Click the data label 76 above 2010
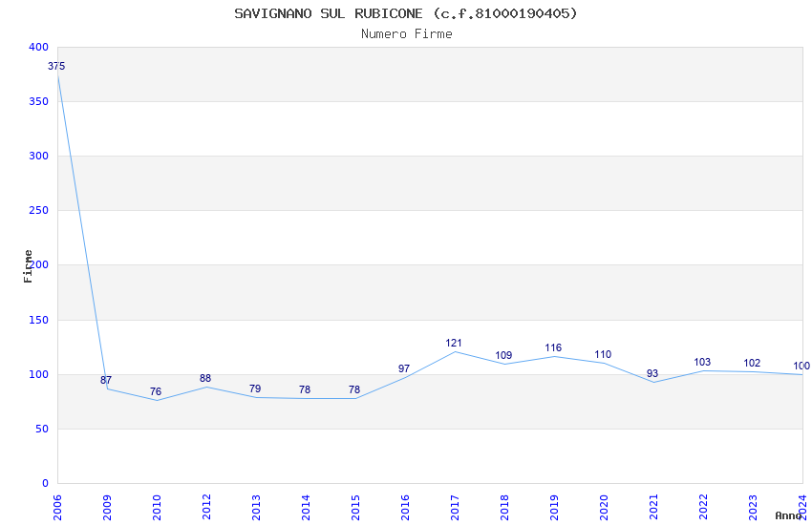The image size is (812, 525). tap(156, 391)
